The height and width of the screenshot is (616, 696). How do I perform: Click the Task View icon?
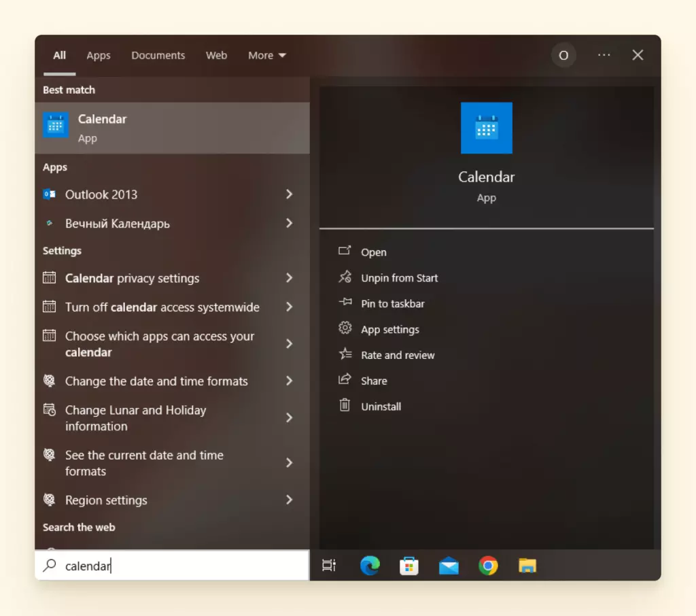point(329,566)
